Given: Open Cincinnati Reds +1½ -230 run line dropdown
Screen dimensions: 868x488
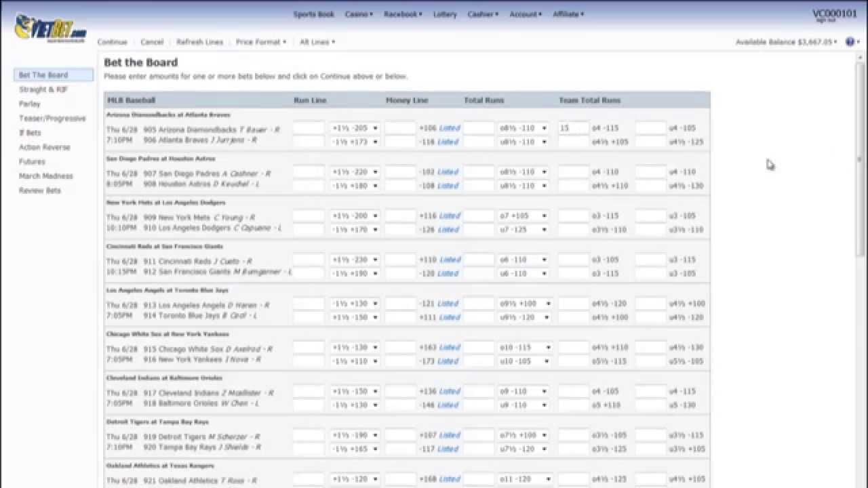Looking at the screenshot, I should [355, 260].
